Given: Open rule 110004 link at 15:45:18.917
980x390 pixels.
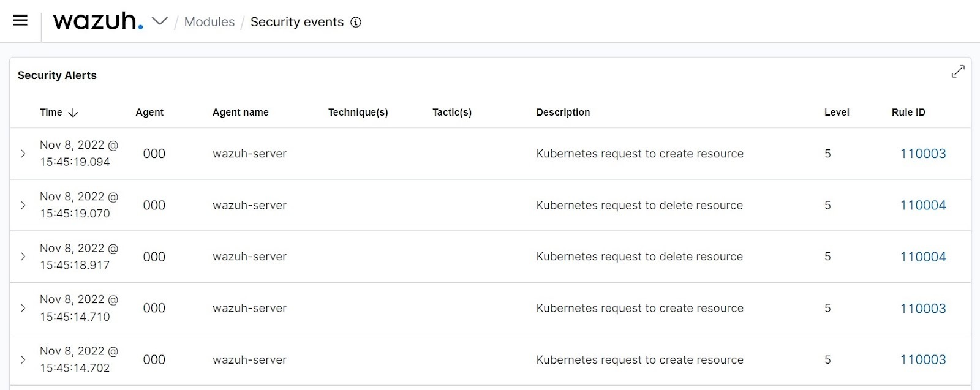Looking at the screenshot, I should [x=923, y=257].
